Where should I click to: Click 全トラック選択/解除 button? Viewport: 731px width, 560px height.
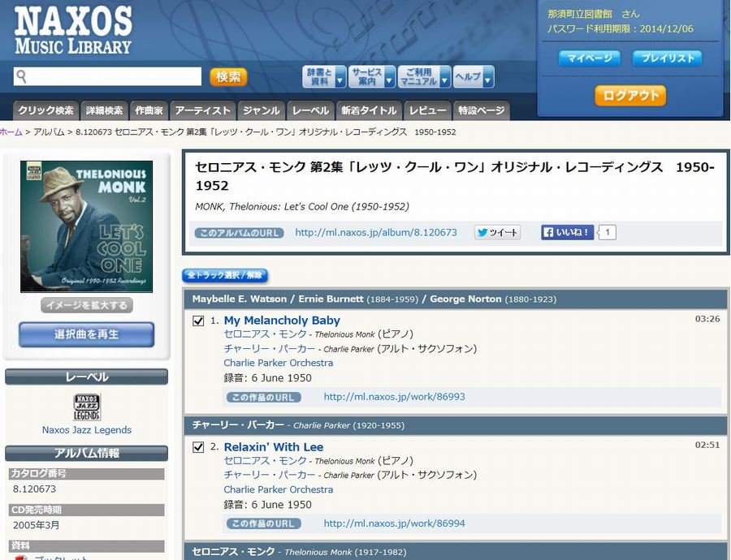point(225,275)
